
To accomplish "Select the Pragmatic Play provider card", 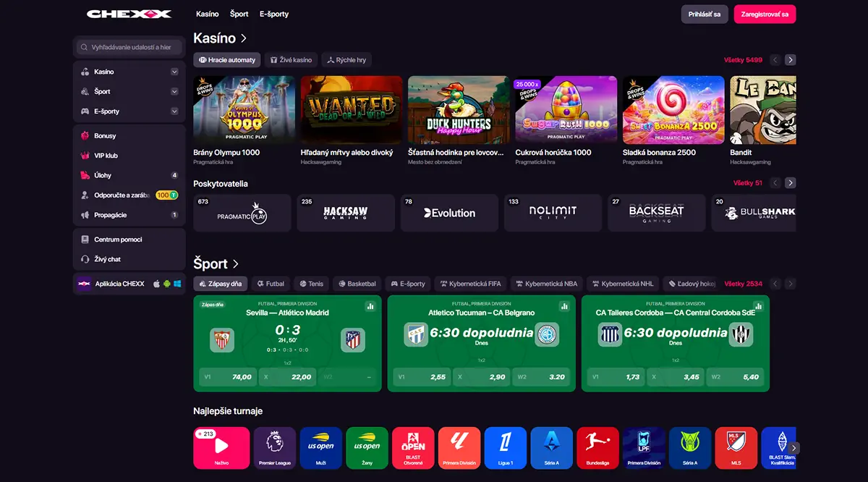I will click(x=242, y=213).
